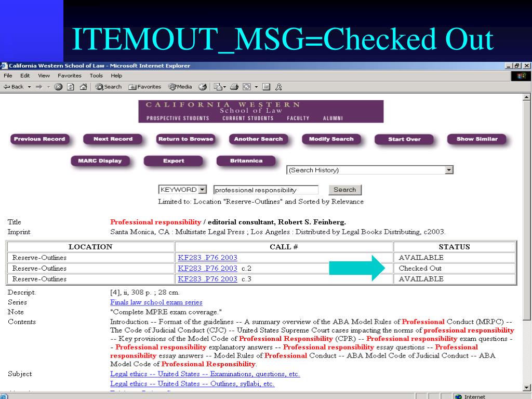Click the Internet Explorer title bar icon
This screenshot has width=532, height=399.
pos(4,66)
